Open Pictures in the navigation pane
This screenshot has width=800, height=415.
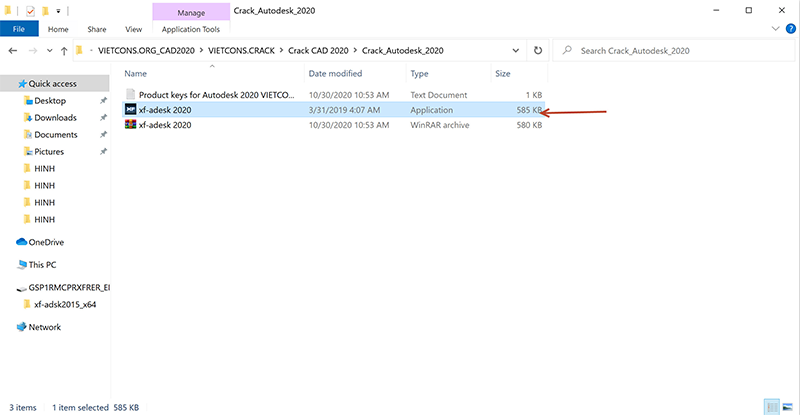point(49,152)
